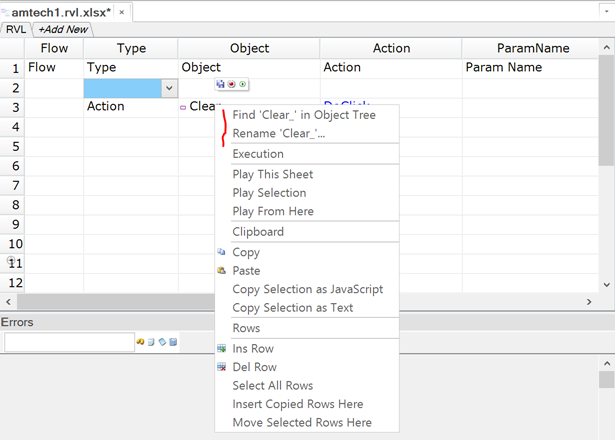Click the Errors filter input field
The width and height of the screenshot is (615, 440).
68,343
